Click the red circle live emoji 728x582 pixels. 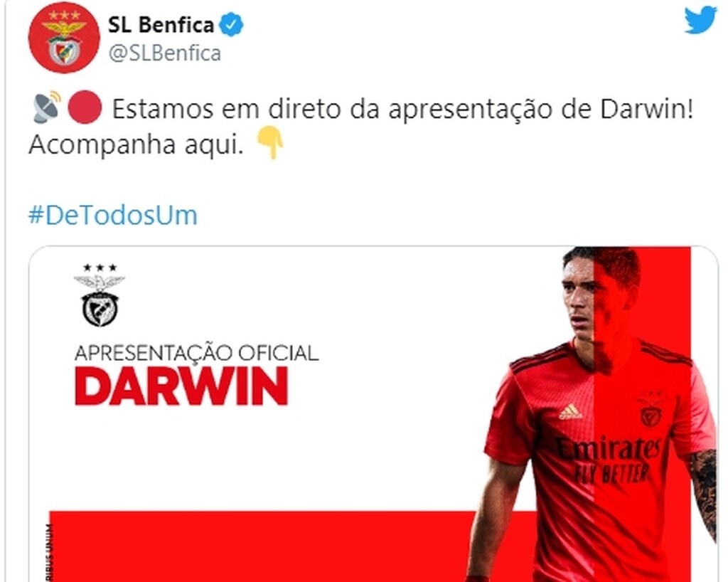(85, 107)
